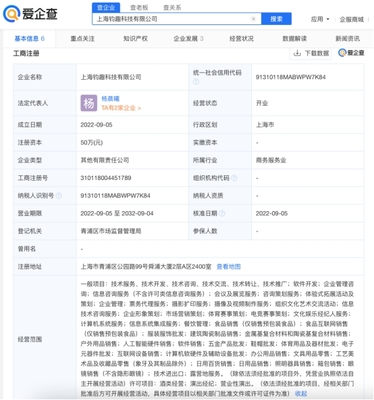
Task: Click the 注册地址 address text
Action: click(x=146, y=267)
